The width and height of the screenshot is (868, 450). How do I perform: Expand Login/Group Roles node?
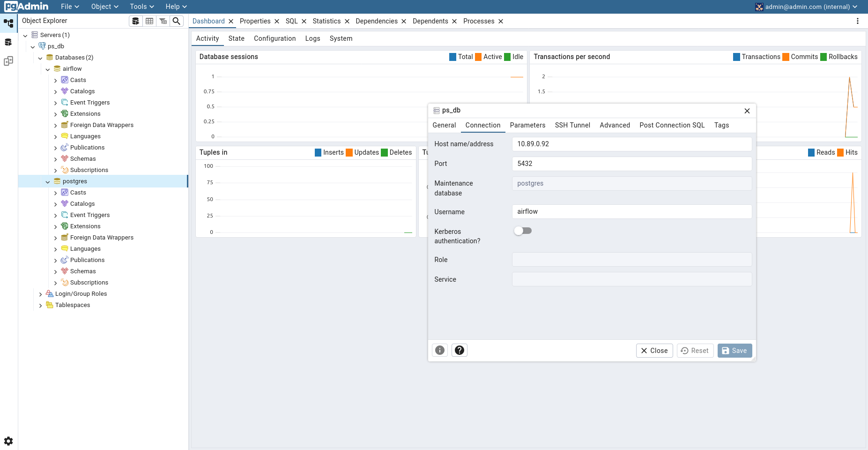point(40,294)
